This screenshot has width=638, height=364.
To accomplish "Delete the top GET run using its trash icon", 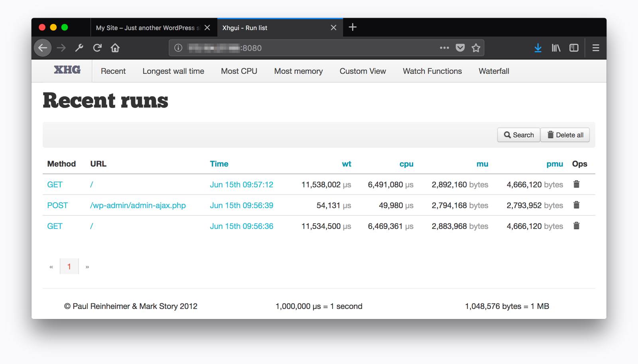I will pyautogui.click(x=577, y=184).
